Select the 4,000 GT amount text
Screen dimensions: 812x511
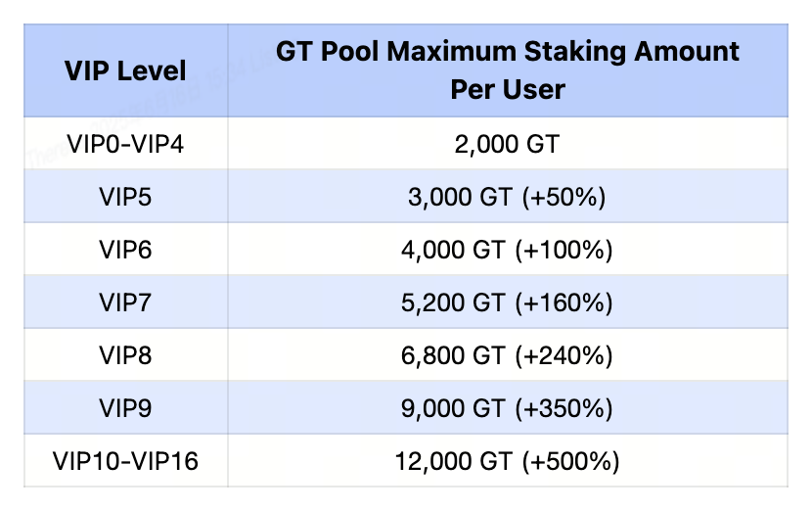pos(453,251)
